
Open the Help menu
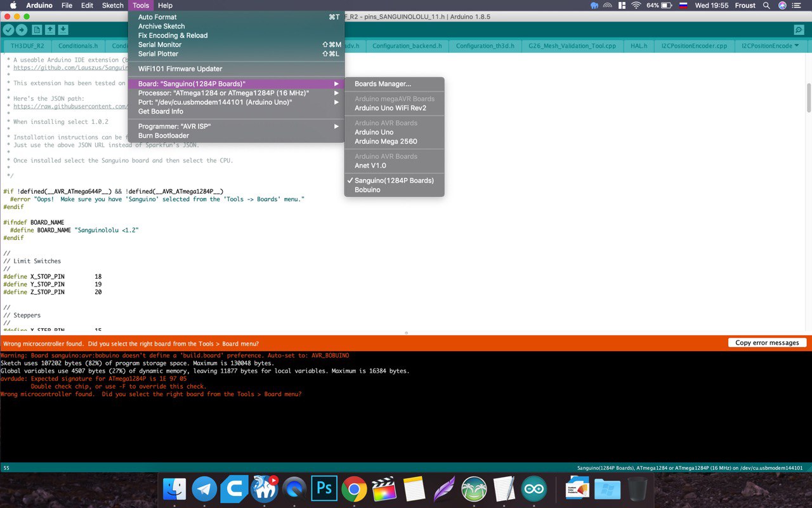[x=165, y=5]
